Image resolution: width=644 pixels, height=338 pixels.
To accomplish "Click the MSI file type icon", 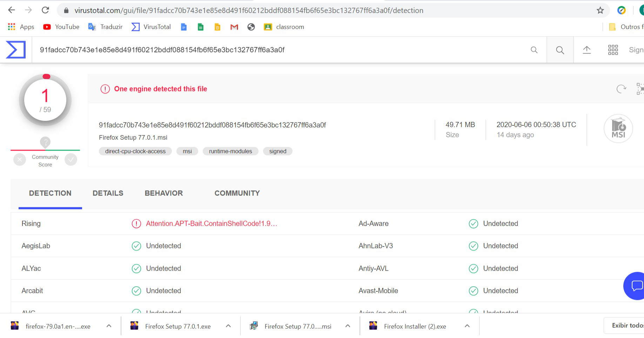I will pyautogui.click(x=618, y=129).
